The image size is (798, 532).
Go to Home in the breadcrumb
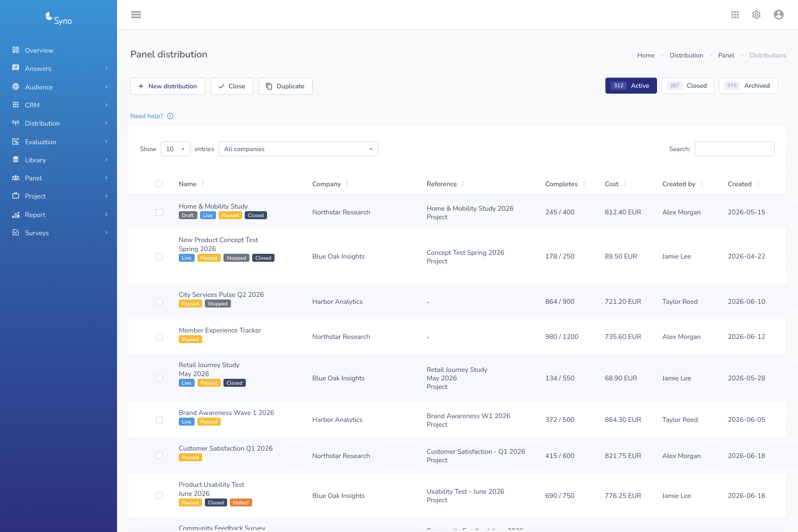click(x=646, y=55)
